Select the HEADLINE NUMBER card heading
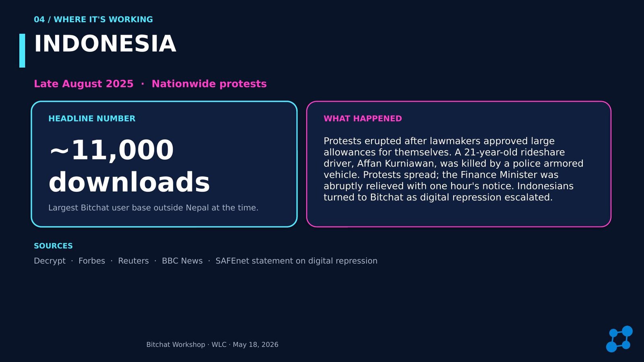The height and width of the screenshot is (362, 644). click(92, 119)
